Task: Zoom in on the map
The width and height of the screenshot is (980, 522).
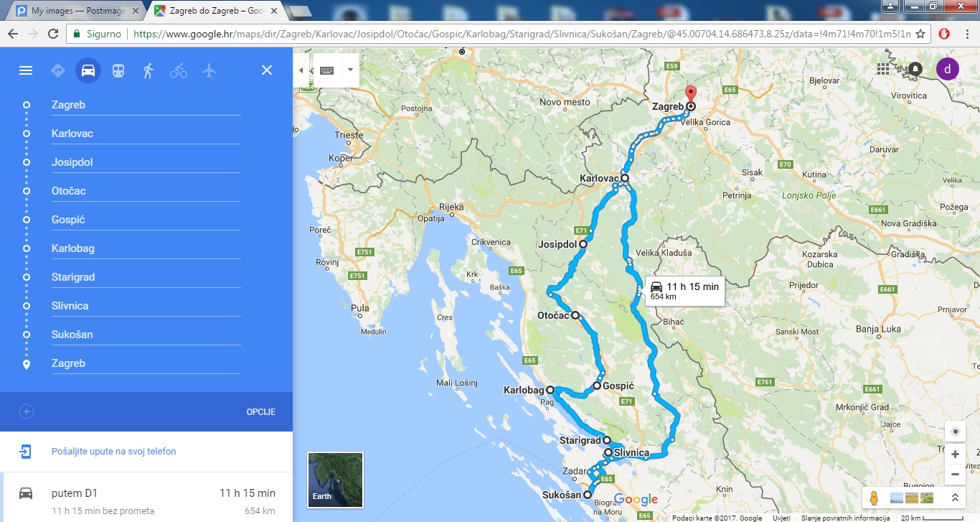Action: click(955, 455)
